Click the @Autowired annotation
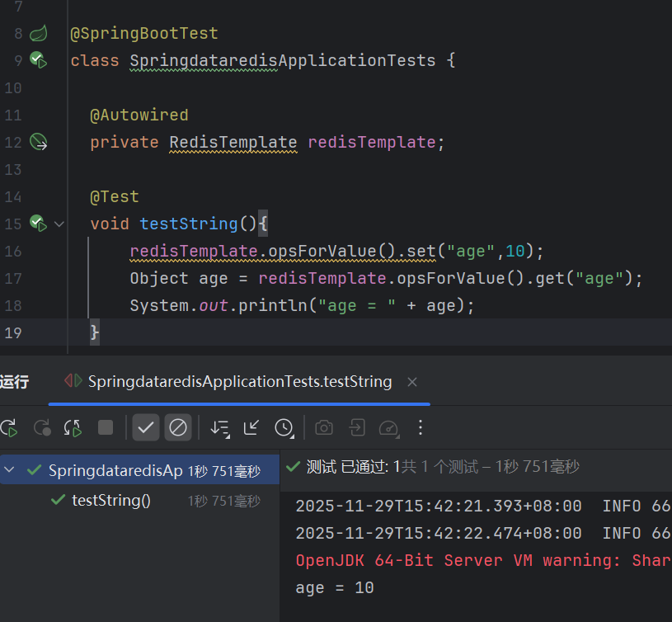The height and width of the screenshot is (622, 672). (x=139, y=115)
